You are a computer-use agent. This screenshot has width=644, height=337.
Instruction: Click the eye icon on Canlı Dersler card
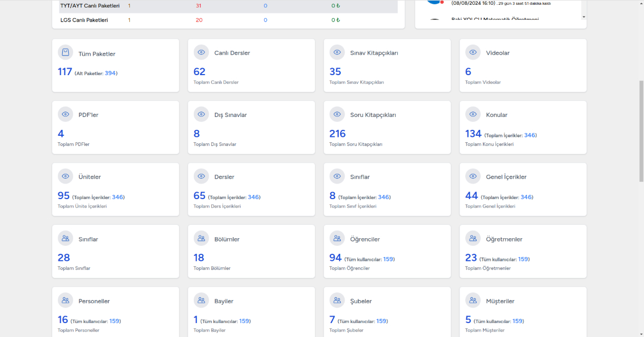(x=201, y=53)
